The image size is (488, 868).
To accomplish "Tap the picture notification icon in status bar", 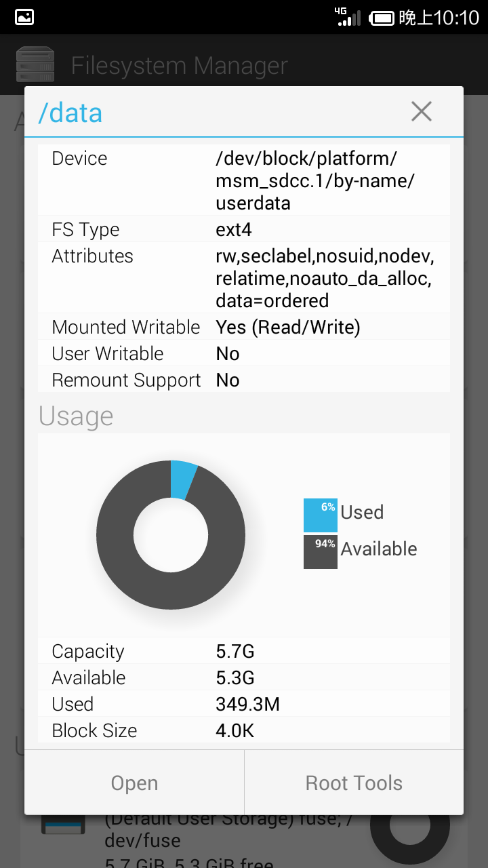I will tap(24, 17).
